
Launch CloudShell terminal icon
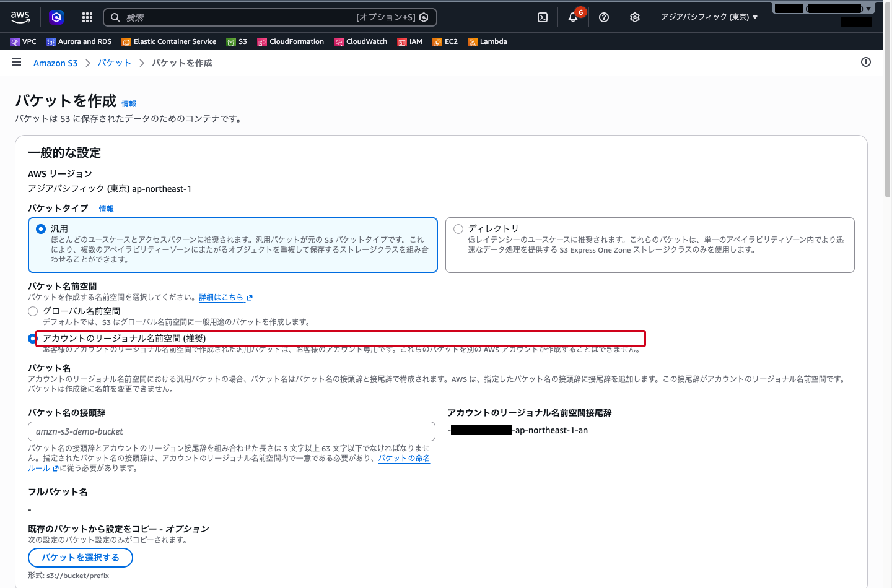pyautogui.click(x=543, y=17)
